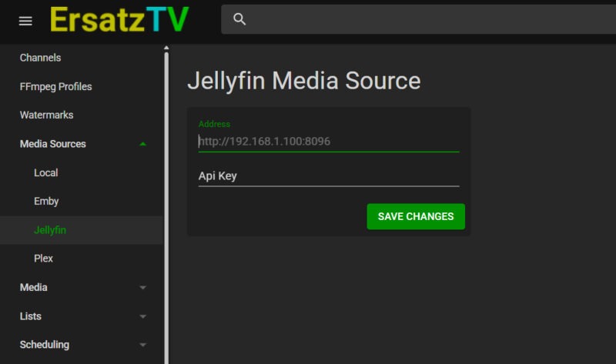Click the search magnifier icon
This screenshot has height=364, width=616.
click(x=239, y=18)
